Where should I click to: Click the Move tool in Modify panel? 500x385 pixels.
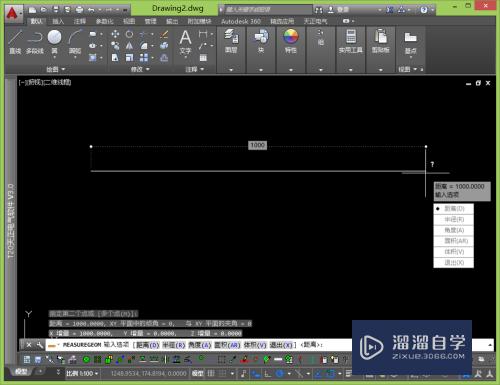pos(115,34)
